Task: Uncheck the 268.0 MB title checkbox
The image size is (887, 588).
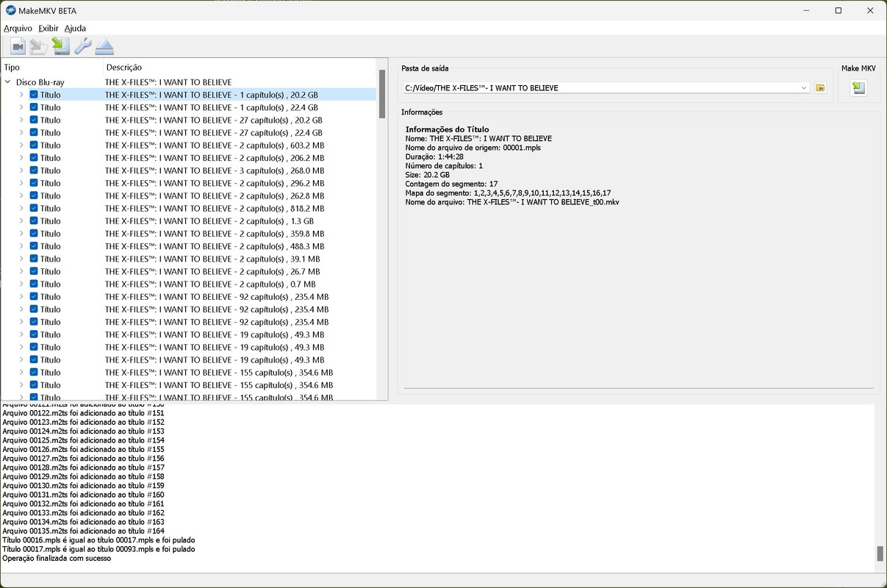Action: 34,171
